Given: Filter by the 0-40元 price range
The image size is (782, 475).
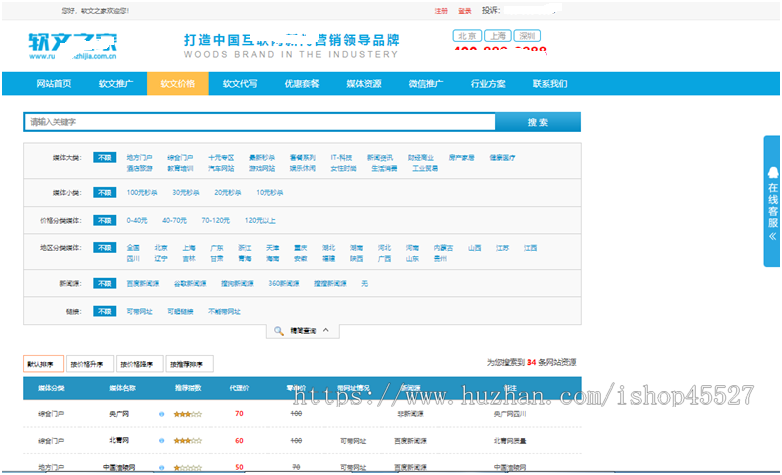Looking at the screenshot, I should (x=137, y=221).
